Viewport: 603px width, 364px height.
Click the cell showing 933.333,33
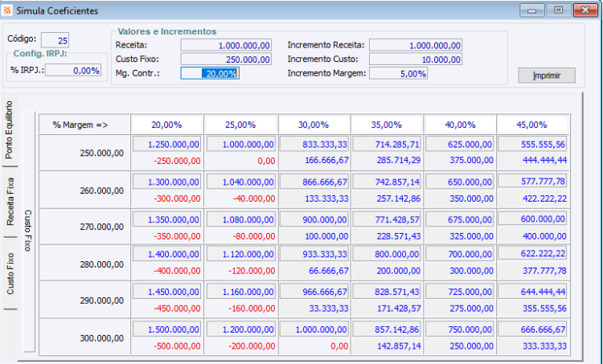coord(314,255)
